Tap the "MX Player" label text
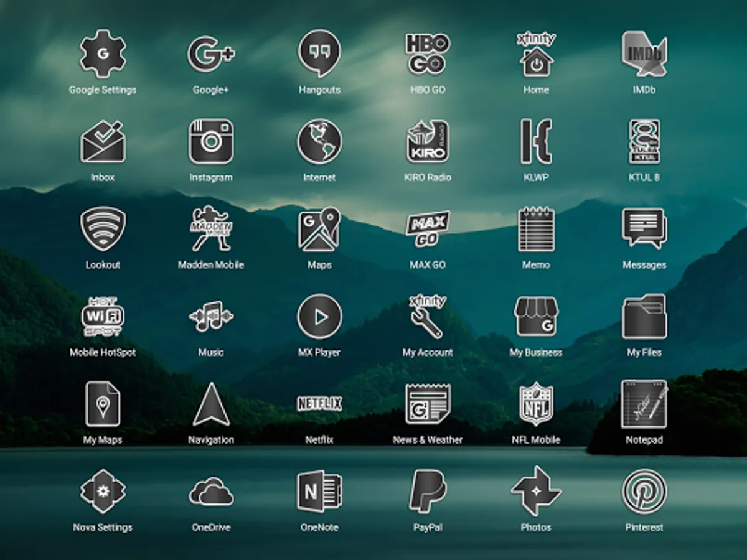The image size is (747, 560). pos(319,353)
